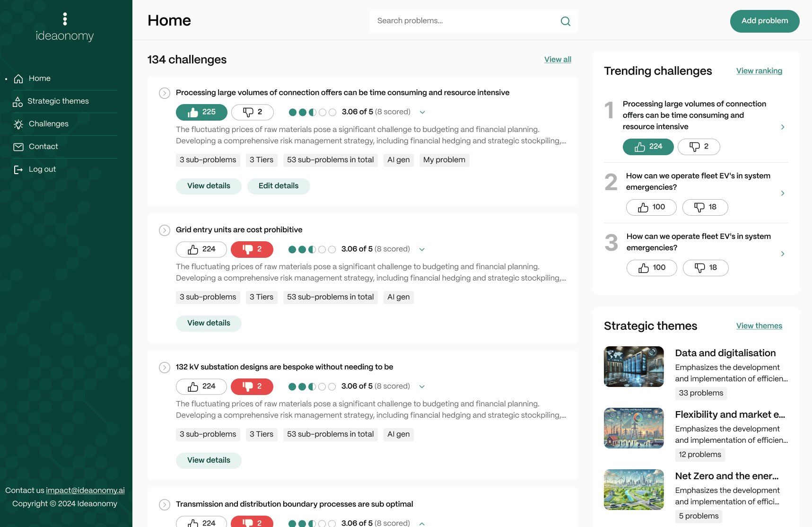Open the Data and digitalisation theme thumbnail

[634, 367]
